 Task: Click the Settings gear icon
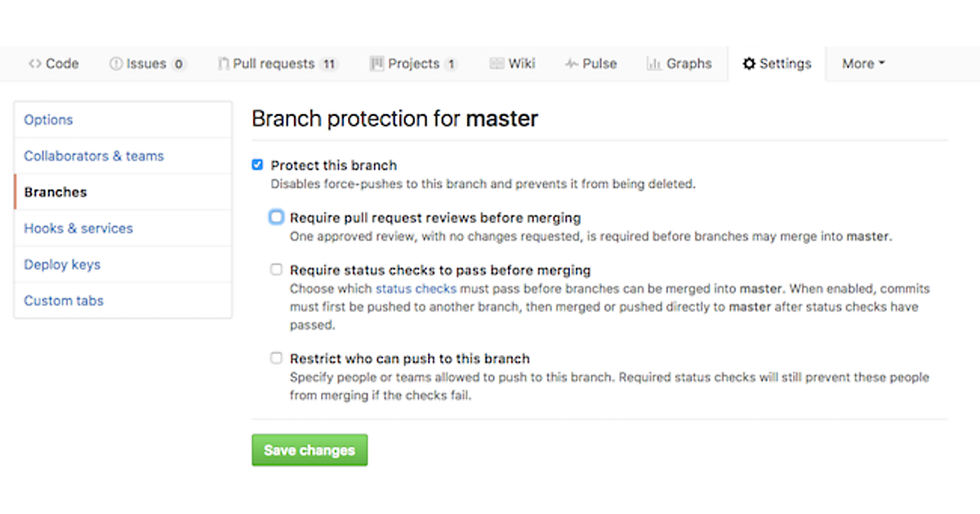(749, 64)
